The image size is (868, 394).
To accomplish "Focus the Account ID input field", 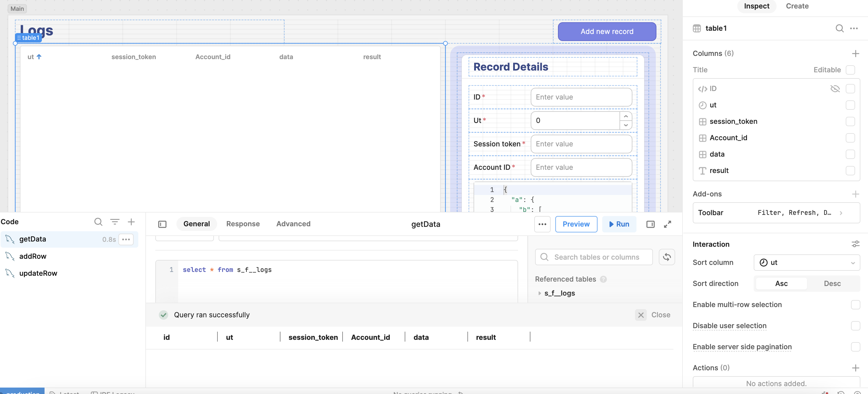I will click(x=581, y=167).
